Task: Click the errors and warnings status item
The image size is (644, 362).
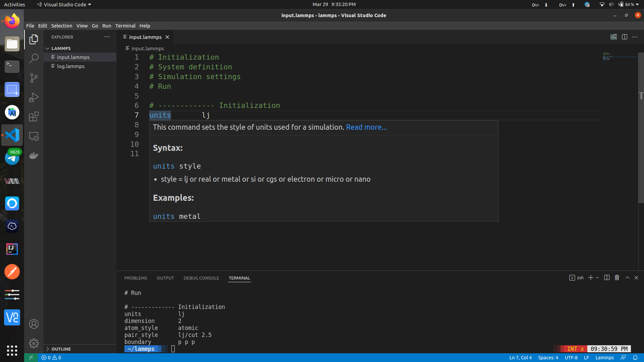Action: click(51, 358)
